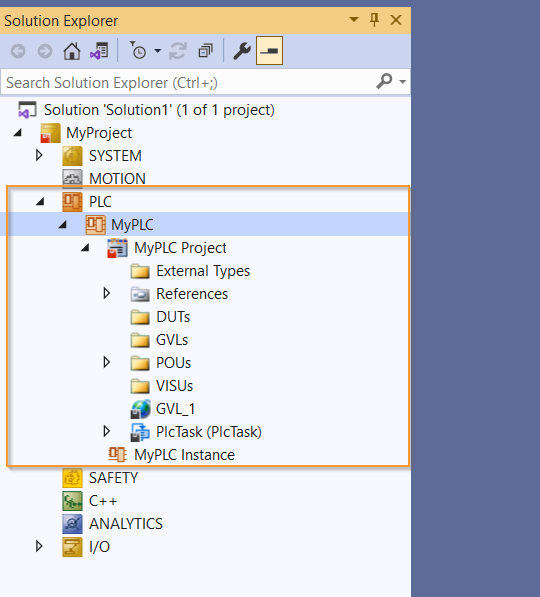The height and width of the screenshot is (597, 540).
Task: Open Pending Changes Filter clock icon
Action: pyautogui.click(x=137, y=51)
